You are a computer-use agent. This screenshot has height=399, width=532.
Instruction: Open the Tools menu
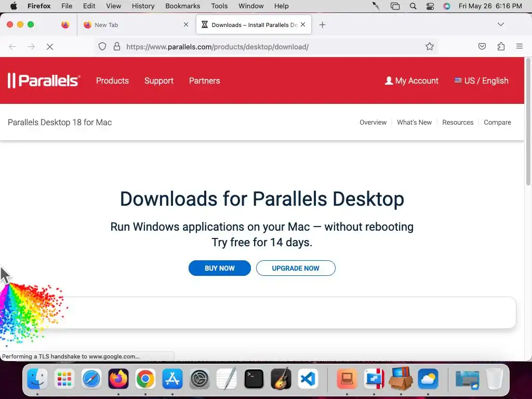tap(220, 6)
